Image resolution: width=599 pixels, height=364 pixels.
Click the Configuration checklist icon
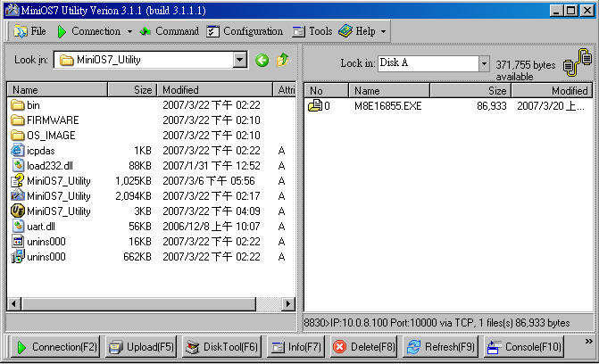tap(212, 31)
